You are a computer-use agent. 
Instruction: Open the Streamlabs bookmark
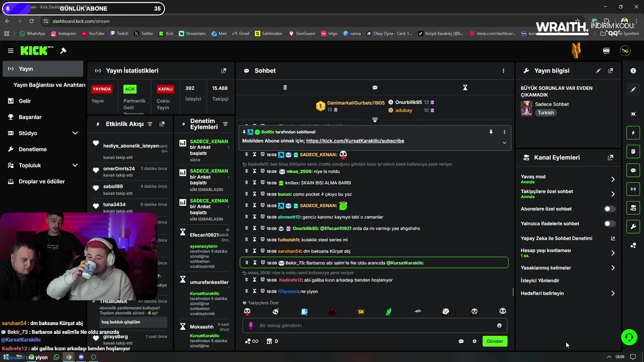(x=192, y=34)
